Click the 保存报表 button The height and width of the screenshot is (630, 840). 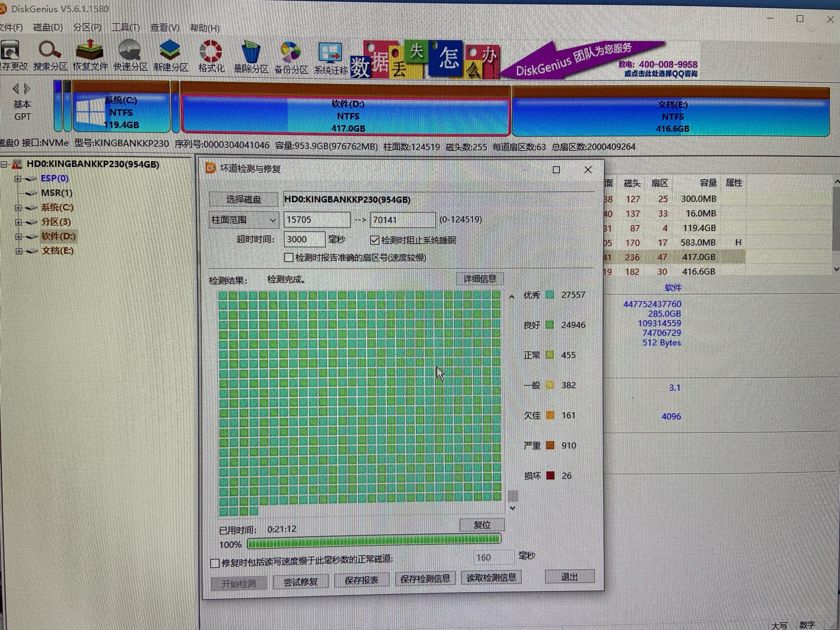point(361,580)
